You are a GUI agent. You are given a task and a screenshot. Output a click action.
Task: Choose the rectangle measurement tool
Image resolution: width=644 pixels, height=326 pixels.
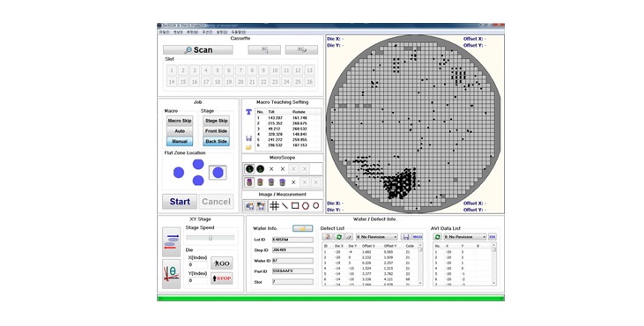[295, 205]
